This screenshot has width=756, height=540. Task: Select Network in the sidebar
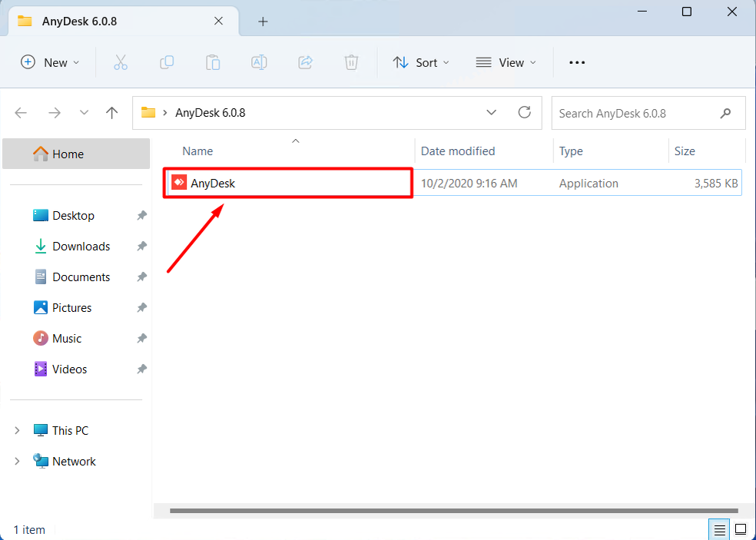coord(74,462)
